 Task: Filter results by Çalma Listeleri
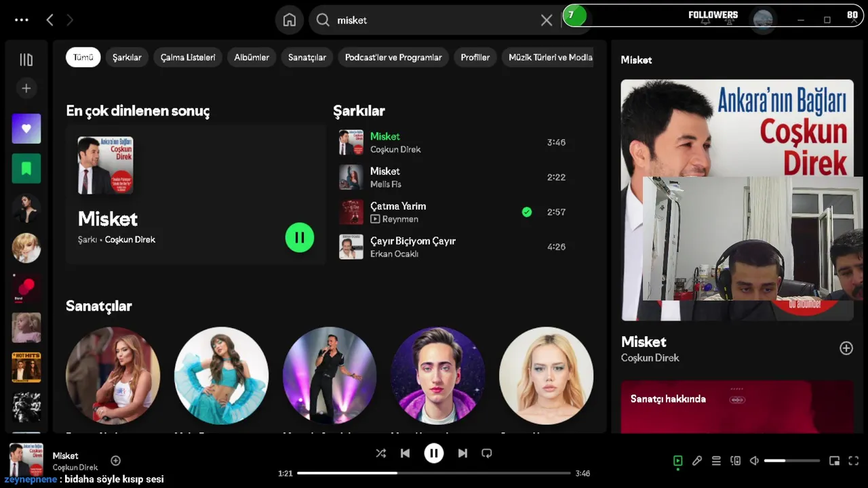point(188,58)
